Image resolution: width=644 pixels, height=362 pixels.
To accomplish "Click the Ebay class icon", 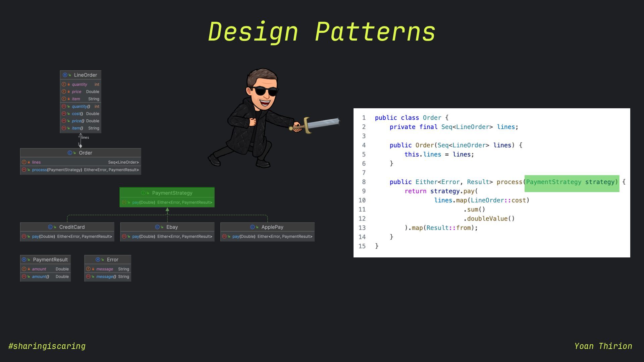I will point(157,227).
